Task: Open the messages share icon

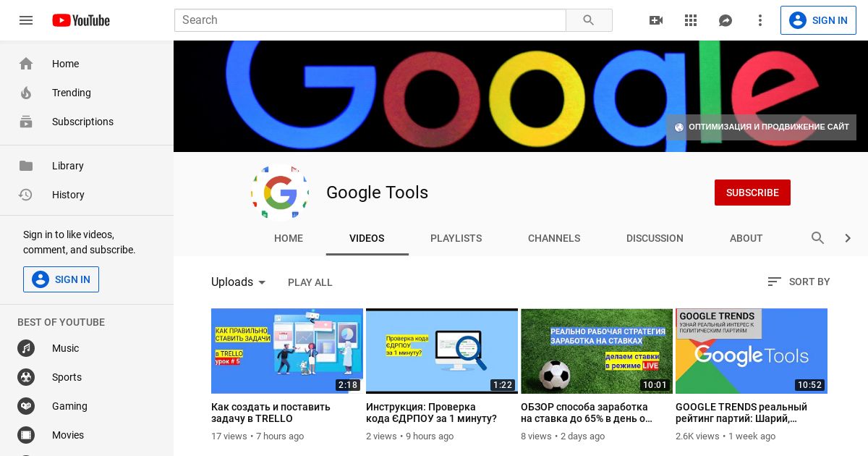Action: click(726, 20)
